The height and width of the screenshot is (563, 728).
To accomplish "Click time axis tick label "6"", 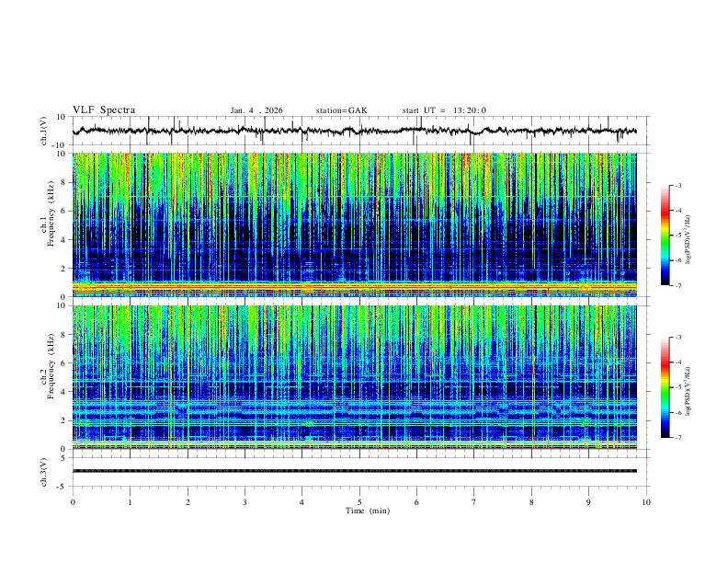I will 417,502.
